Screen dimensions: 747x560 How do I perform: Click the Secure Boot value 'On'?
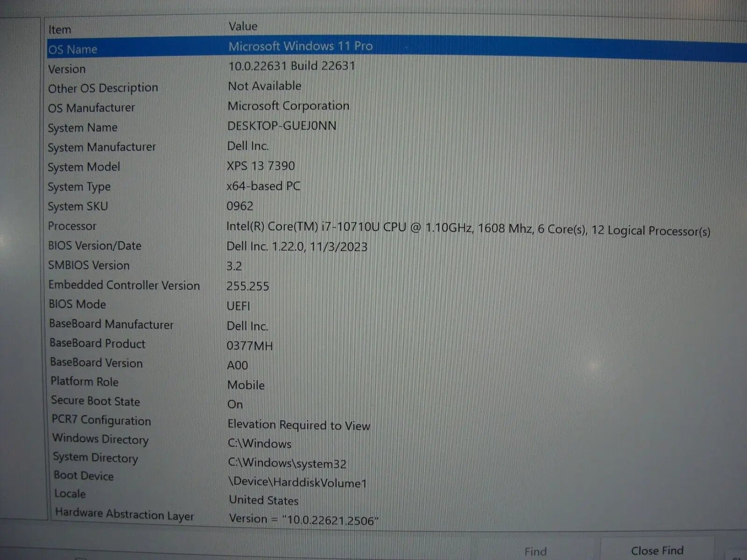point(235,404)
